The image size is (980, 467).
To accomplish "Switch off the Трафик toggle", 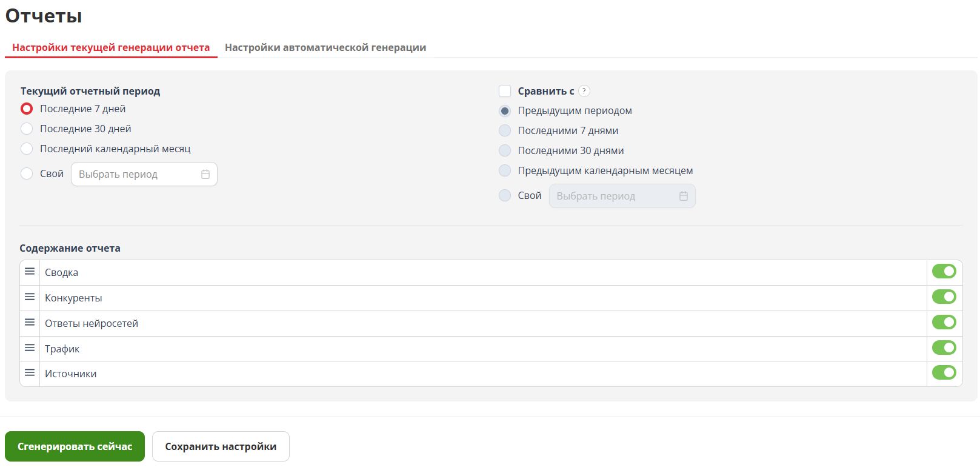I will point(944,348).
